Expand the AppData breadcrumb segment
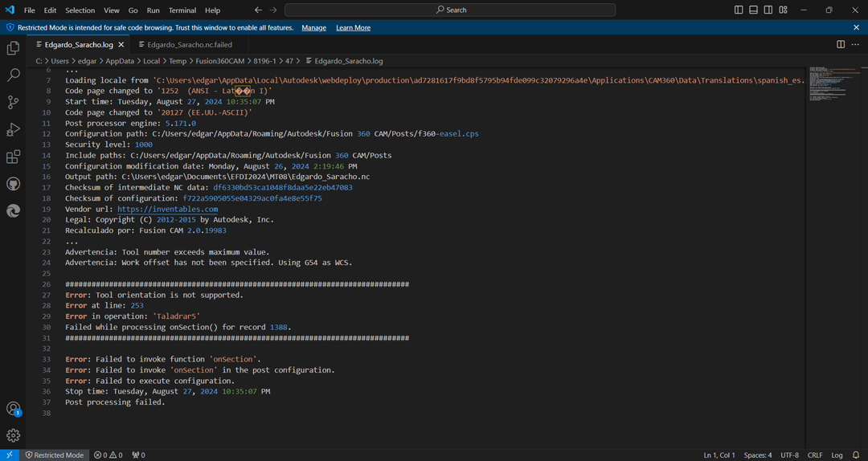The width and height of the screenshot is (868, 461). click(x=120, y=61)
